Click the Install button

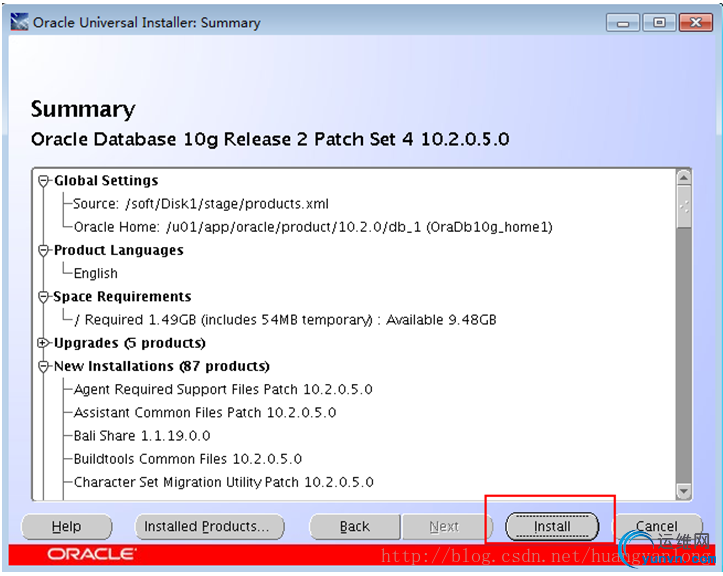tap(552, 526)
